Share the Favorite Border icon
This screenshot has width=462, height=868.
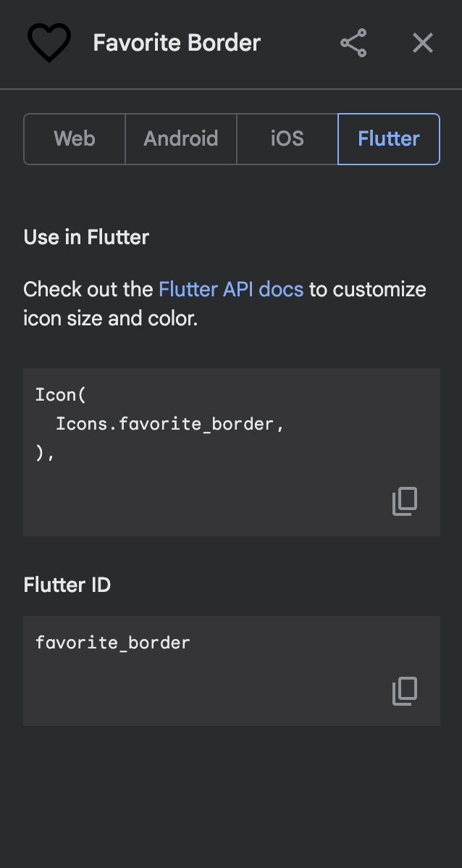coord(353,43)
